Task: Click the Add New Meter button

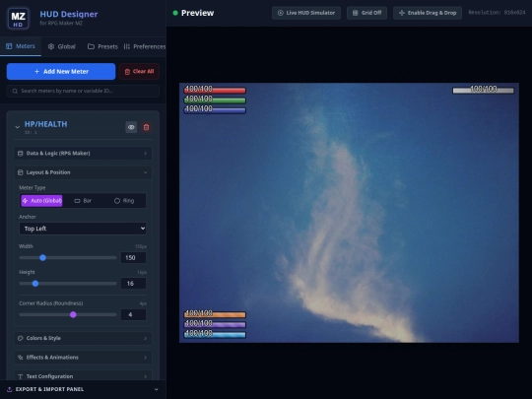Action: pos(61,72)
